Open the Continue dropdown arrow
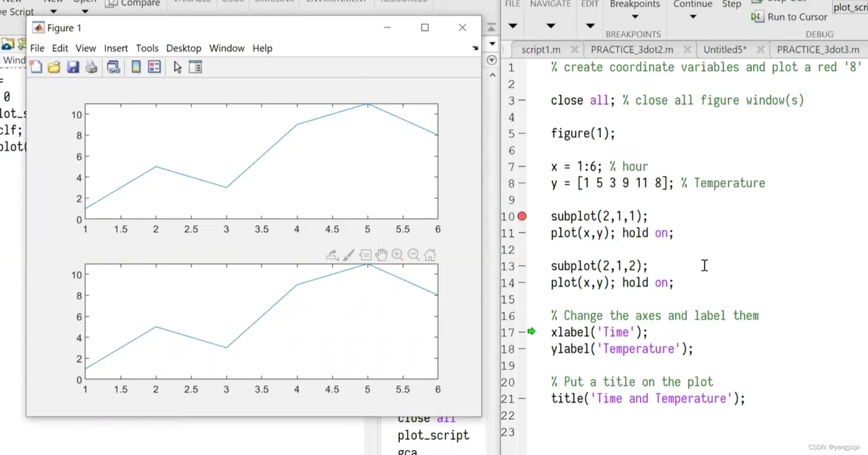Image resolution: width=868 pixels, height=455 pixels. click(693, 17)
